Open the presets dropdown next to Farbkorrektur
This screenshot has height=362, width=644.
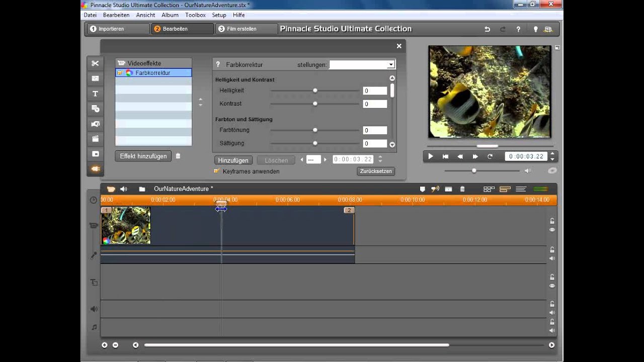(x=391, y=65)
